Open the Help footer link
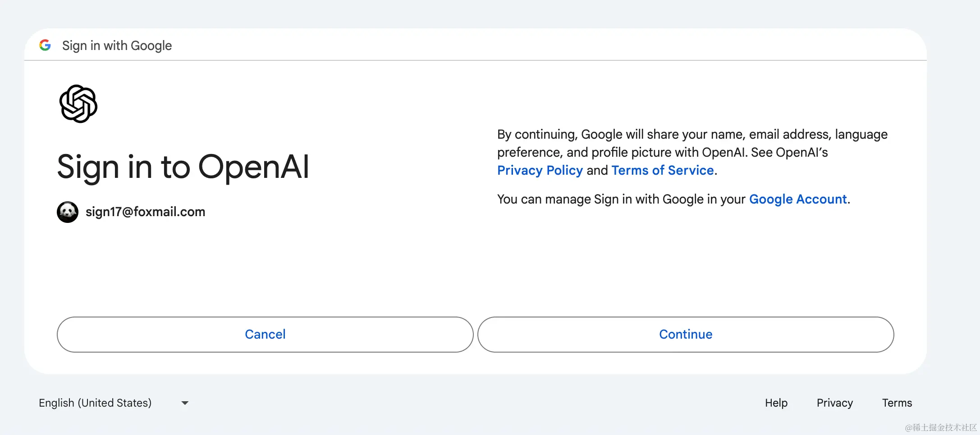 pyautogui.click(x=776, y=403)
